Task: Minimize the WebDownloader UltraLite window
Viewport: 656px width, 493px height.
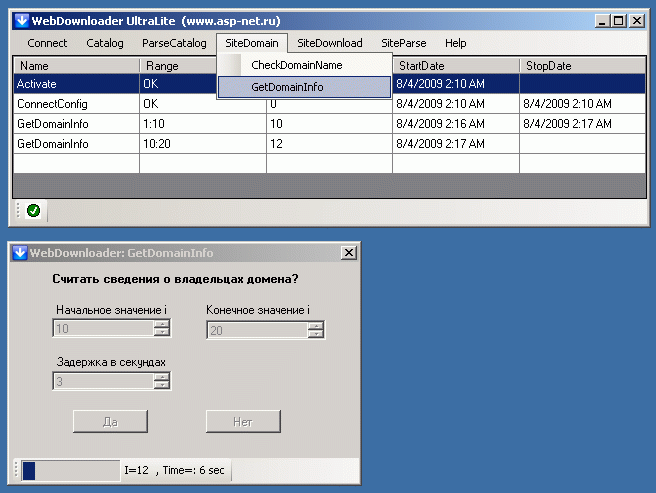Action: tap(602, 21)
